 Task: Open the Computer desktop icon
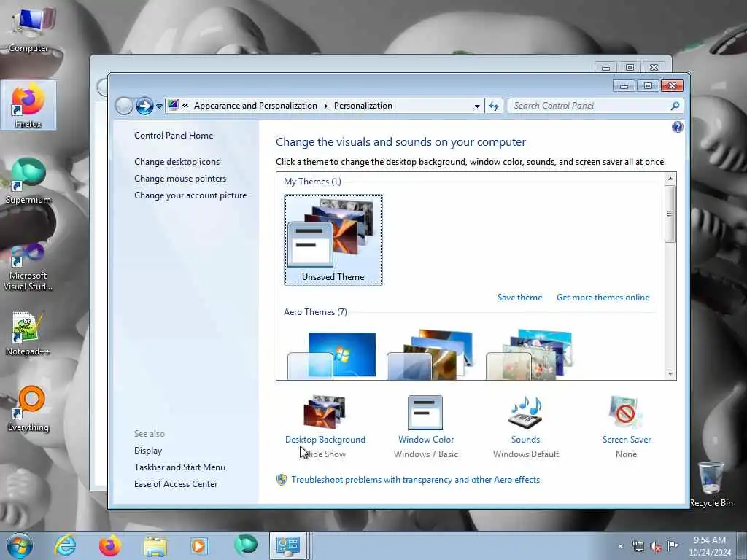point(28,28)
